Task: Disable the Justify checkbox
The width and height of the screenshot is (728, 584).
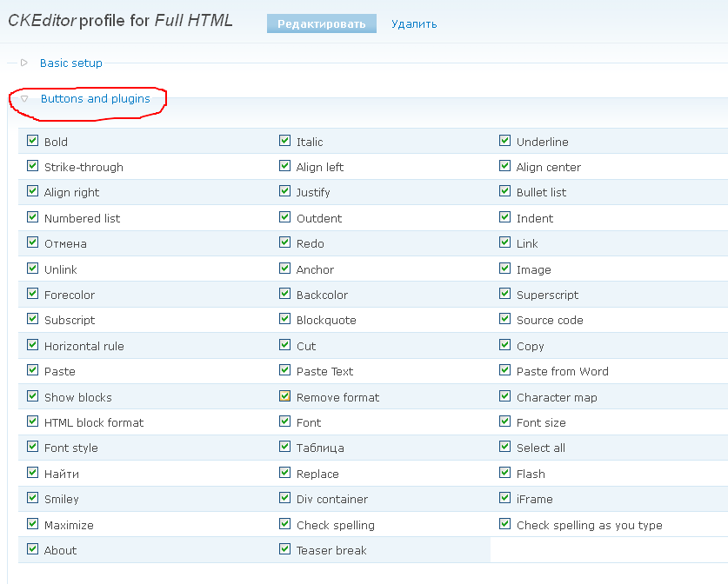Action: (x=284, y=190)
